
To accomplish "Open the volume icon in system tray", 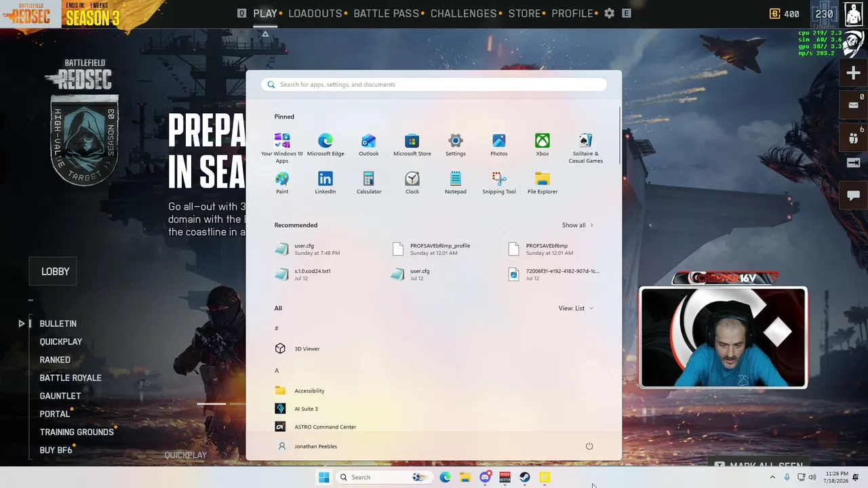I will coord(812,477).
